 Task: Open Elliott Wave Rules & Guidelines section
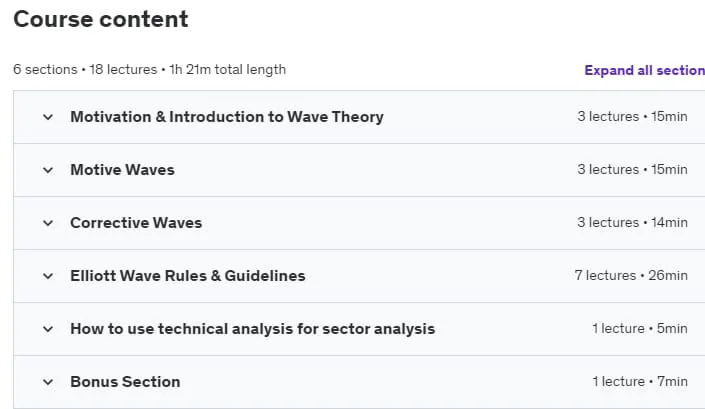188,276
